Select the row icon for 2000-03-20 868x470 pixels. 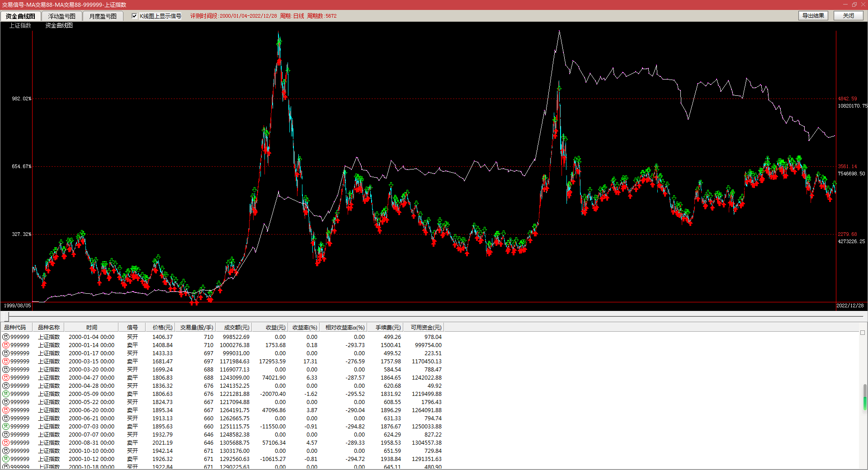click(x=6, y=370)
